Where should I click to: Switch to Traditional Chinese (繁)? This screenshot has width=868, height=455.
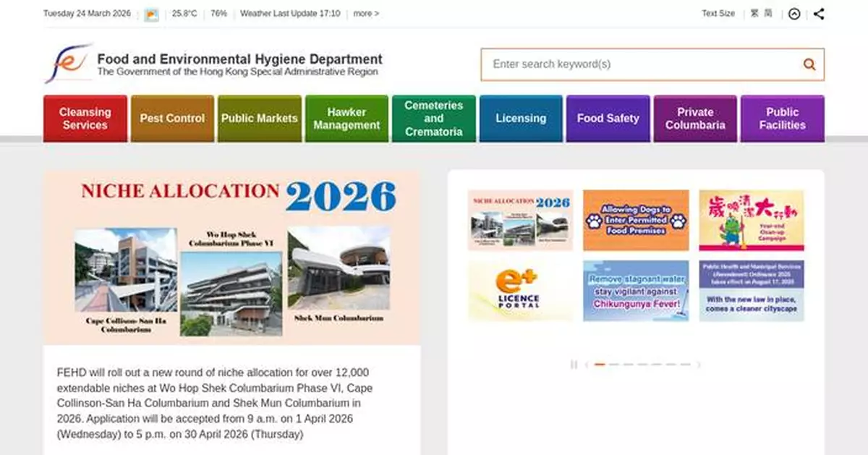coord(754,14)
